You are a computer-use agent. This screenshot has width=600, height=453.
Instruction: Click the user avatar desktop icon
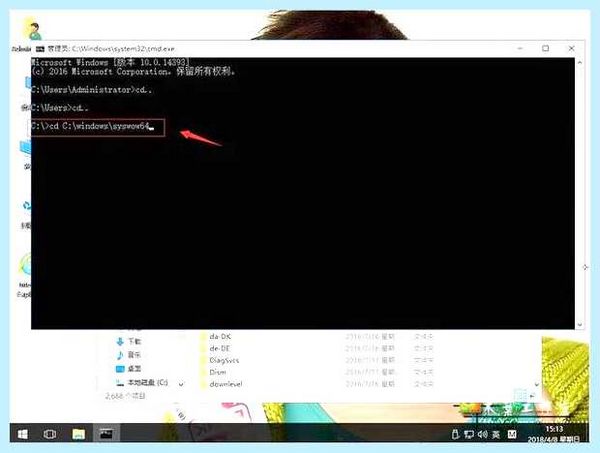click(x=34, y=31)
